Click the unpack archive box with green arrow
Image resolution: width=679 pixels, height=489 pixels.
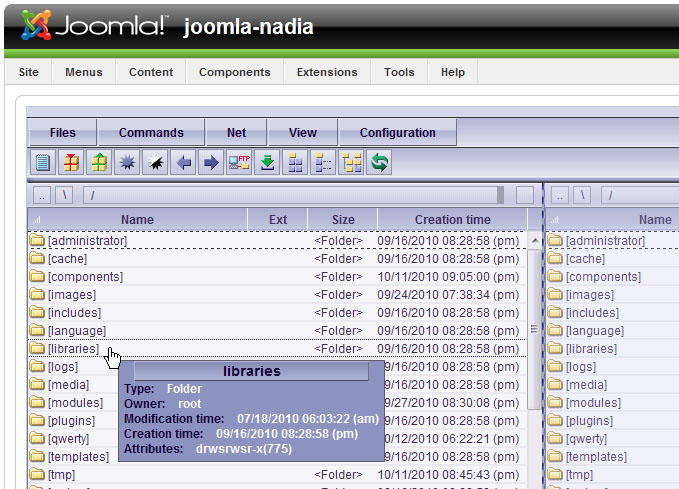click(x=99, y=163)
